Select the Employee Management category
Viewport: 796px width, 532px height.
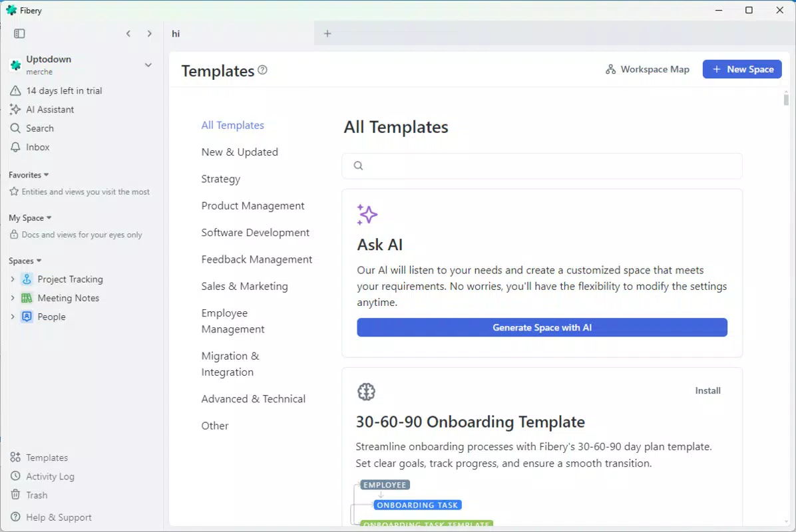point(233,321)
